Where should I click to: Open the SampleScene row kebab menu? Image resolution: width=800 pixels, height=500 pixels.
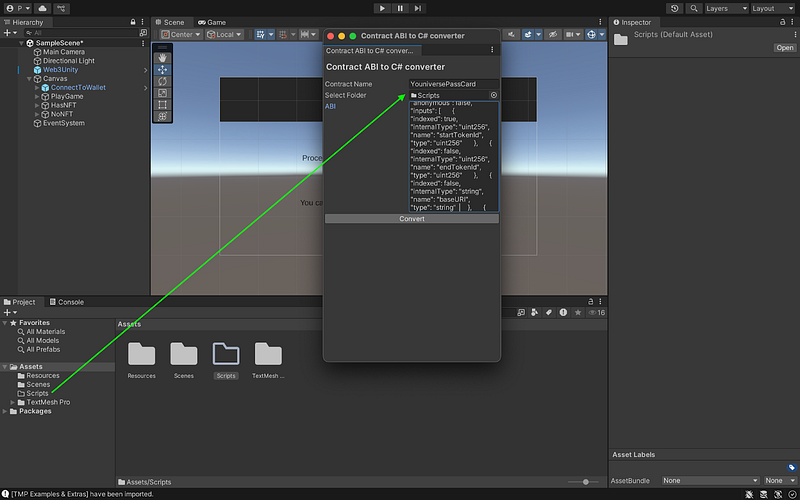coord(143,43)
